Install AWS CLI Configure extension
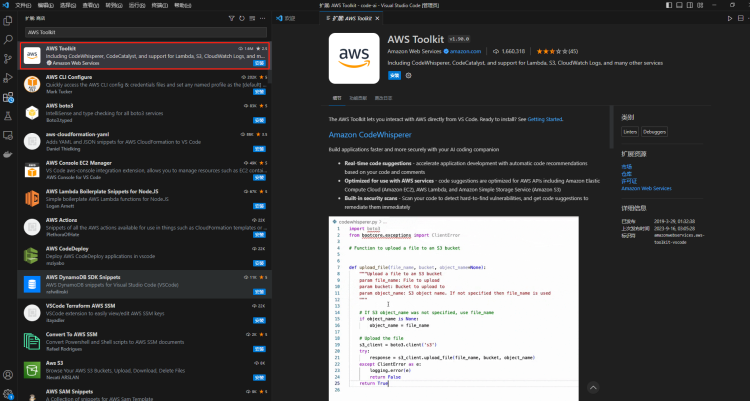This screenshot has height=401, width=750. point(259,92)
